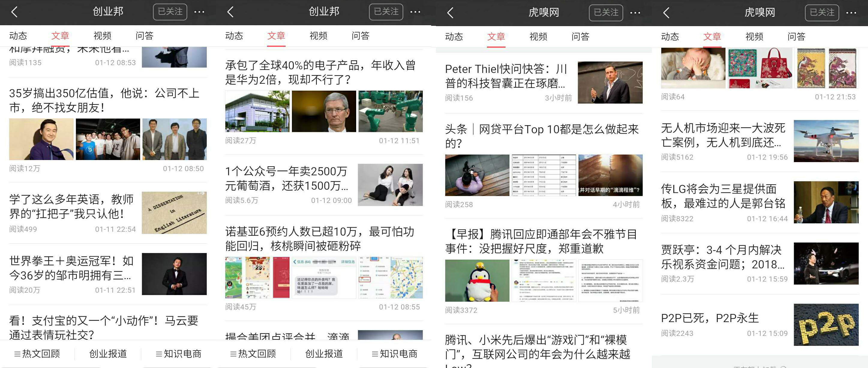Tap the red handbag thumbnail
Viewport: 868px width, 368px height.
click(760, 68)
